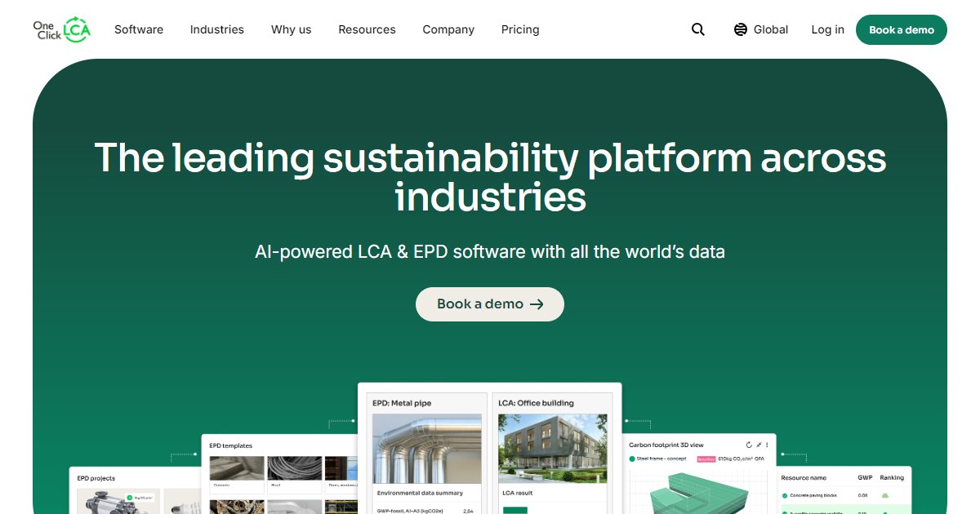Toggle the check next to Concrete paving blocks
Viewport: 980px width, 514px height.
click(785, 494)
